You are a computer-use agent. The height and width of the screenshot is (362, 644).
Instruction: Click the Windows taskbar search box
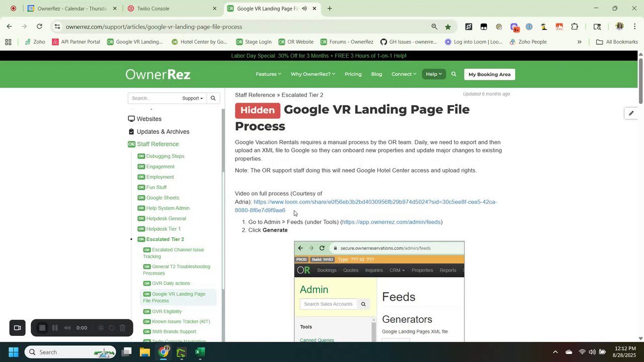tap(70, 352)
